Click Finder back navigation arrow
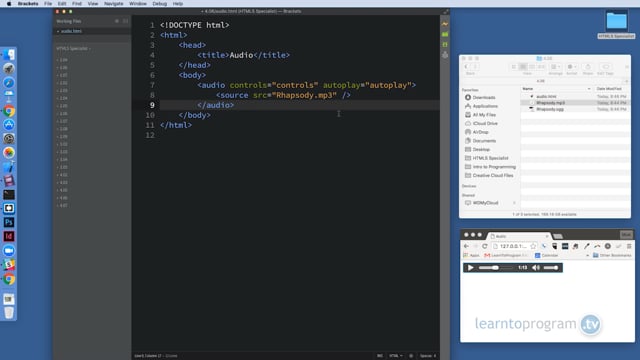This screenshot has height=360, width=640. pos(466,67)
